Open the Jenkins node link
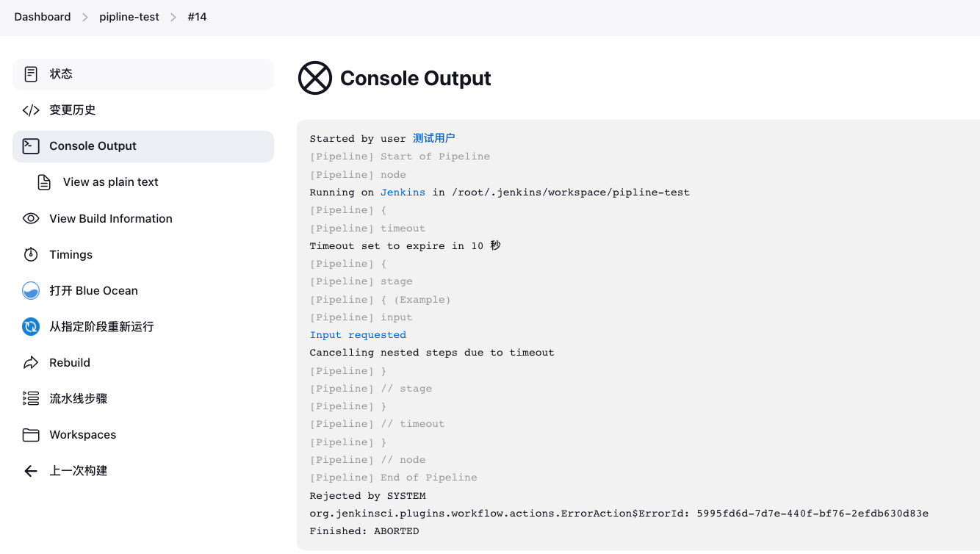Viewport: 980px width, 554px height. tap(403, 193)
